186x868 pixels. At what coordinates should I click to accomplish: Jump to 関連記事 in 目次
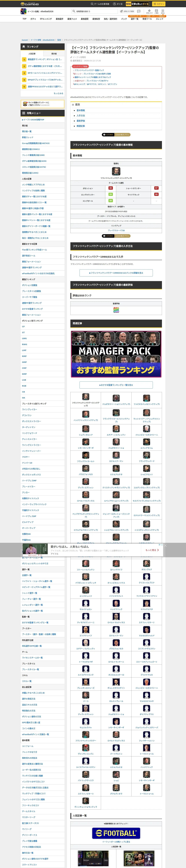click(81, 126)
